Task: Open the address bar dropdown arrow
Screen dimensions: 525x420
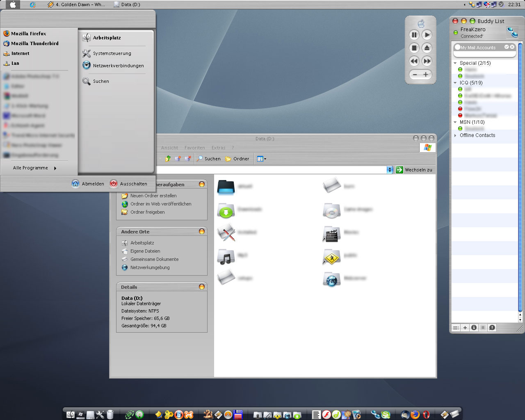Action: point(390,170)
